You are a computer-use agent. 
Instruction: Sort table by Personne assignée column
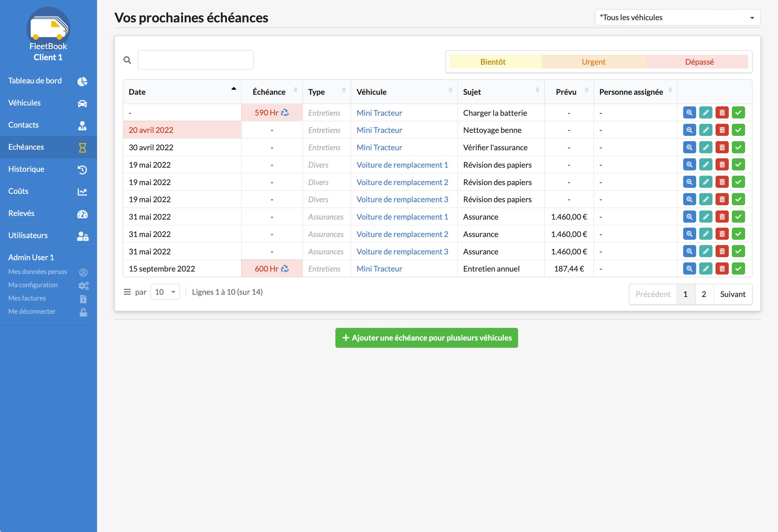coord(635,92)
